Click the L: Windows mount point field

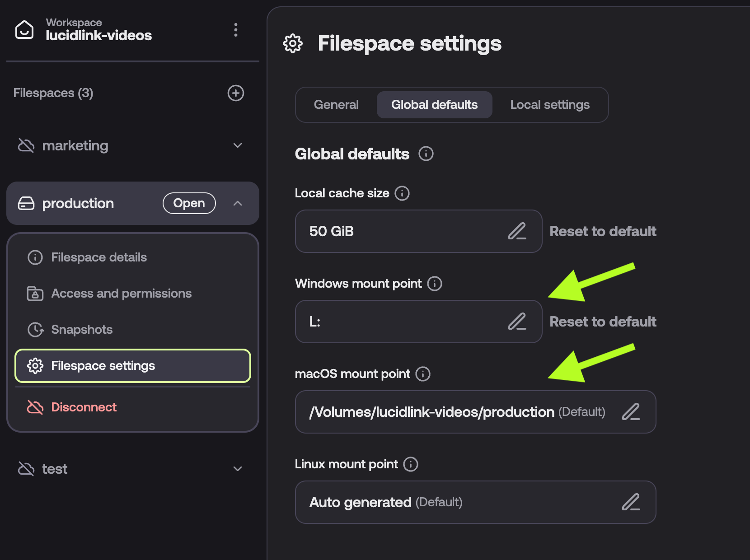418,322
